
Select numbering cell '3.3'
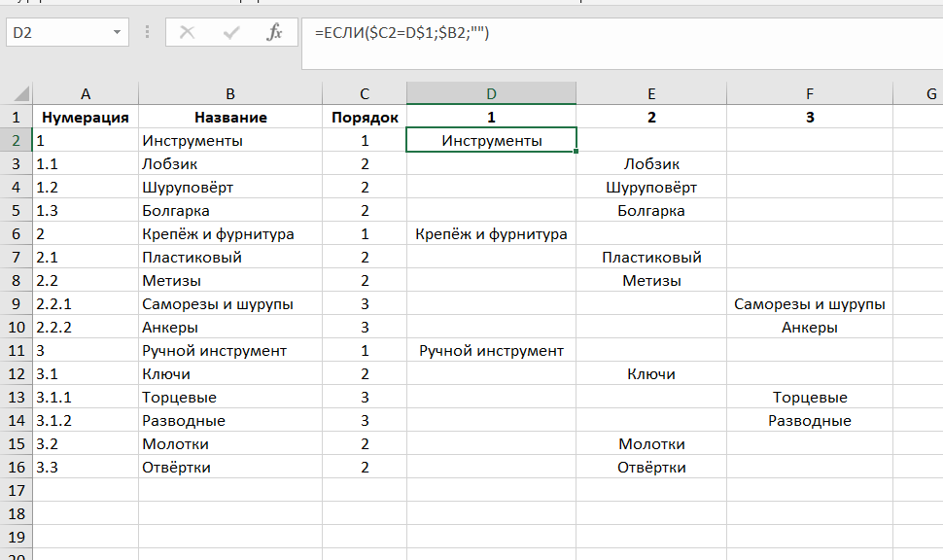coord(86,467)
